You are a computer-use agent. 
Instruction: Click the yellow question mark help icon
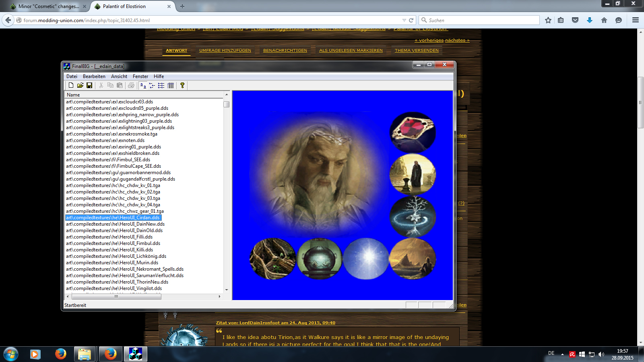182,85
